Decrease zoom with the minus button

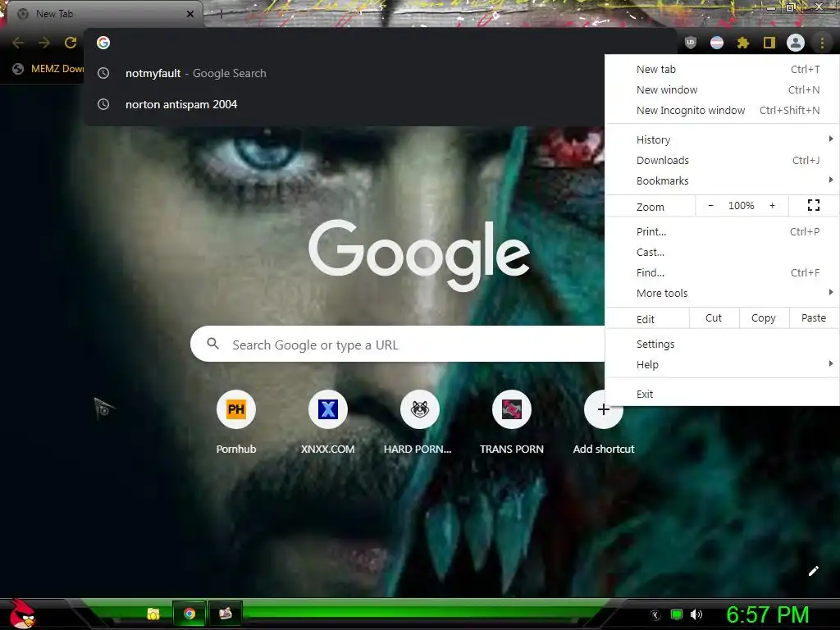click(711, 205)
